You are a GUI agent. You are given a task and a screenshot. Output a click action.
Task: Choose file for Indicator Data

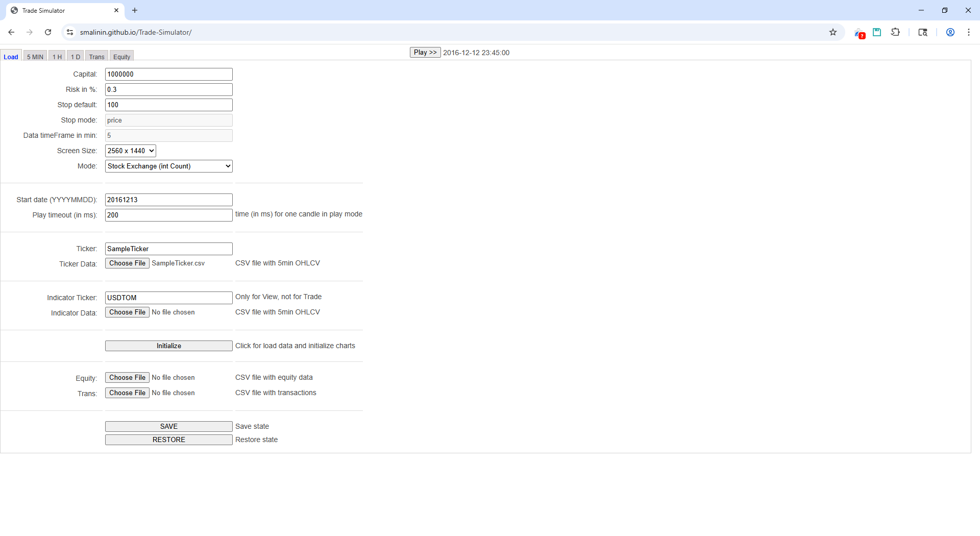[127, 312]
